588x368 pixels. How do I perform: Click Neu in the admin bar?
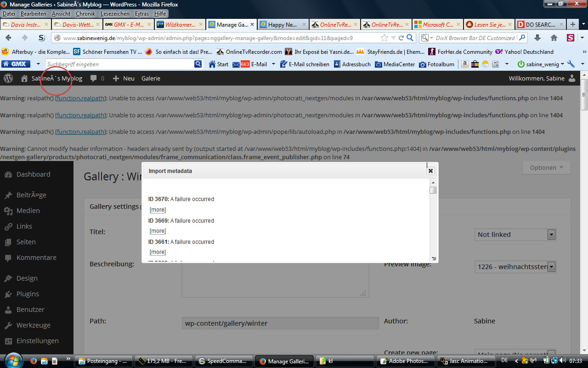(124, 78)
